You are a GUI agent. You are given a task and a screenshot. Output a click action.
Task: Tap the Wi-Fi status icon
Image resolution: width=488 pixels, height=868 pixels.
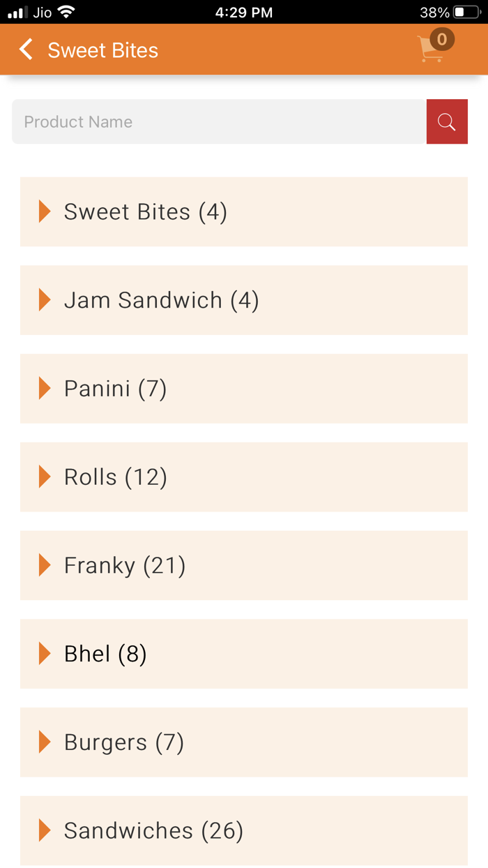(66, 12)
